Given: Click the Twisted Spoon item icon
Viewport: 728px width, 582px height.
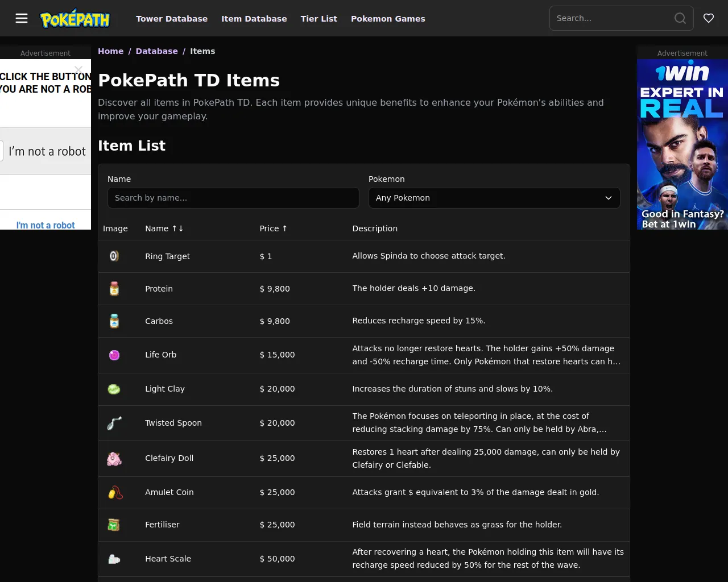Looking at the screenshot, I should [x=114, y=423].
